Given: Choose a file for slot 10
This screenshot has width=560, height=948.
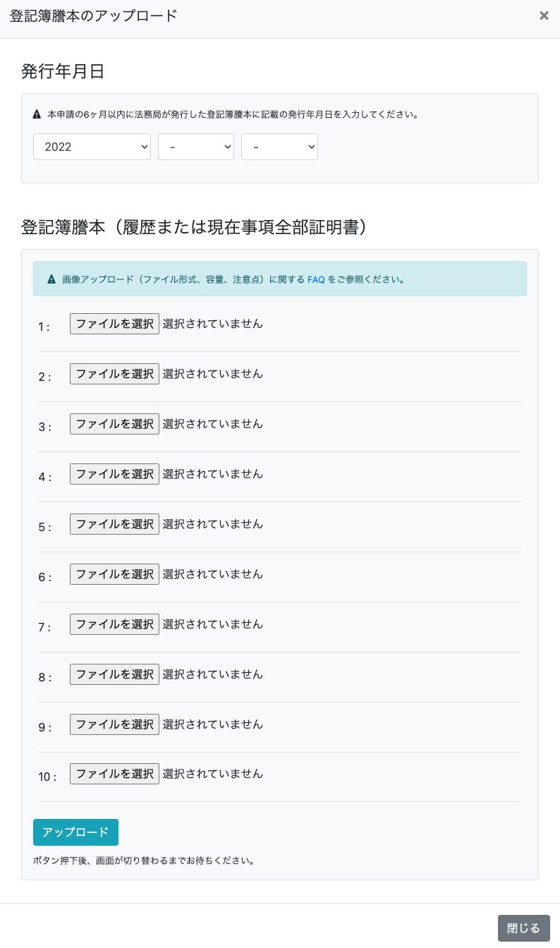Looking at the screenshot, I should click(x=114, y=774).
